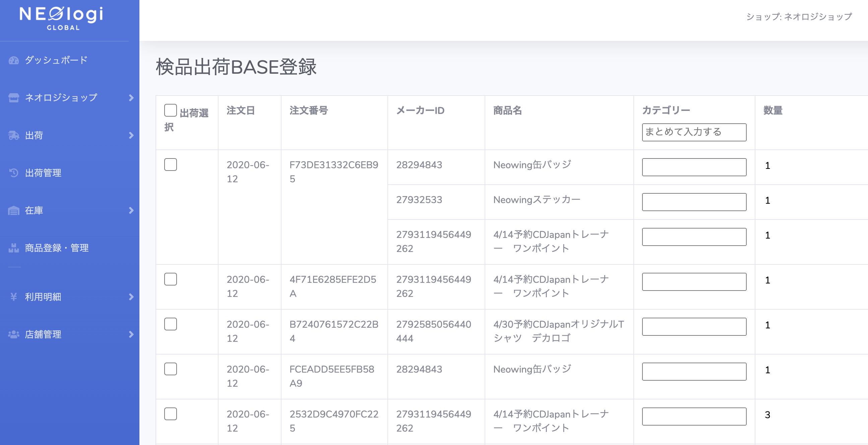Click the ネオロジショップ store icon

[x=13, y=98]
